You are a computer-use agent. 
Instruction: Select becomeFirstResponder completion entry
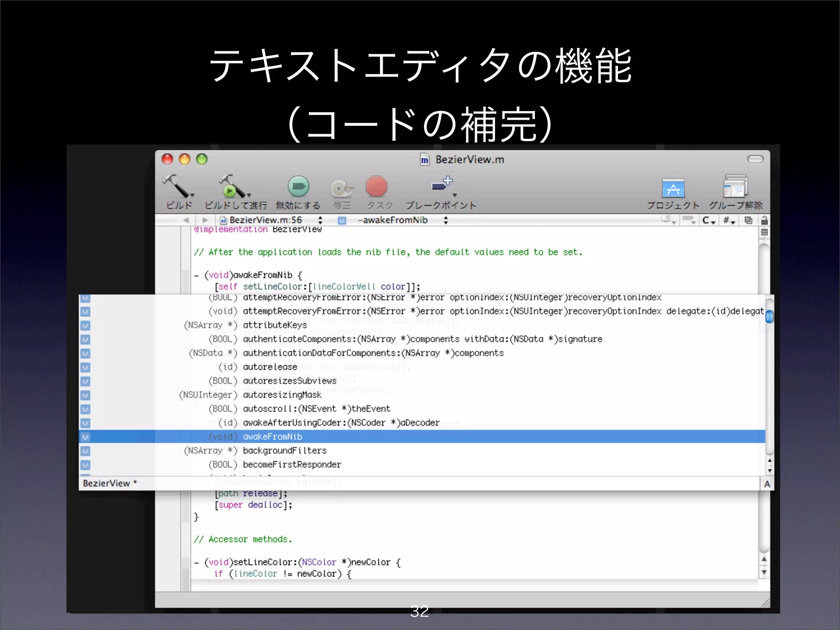coord(422,464)
